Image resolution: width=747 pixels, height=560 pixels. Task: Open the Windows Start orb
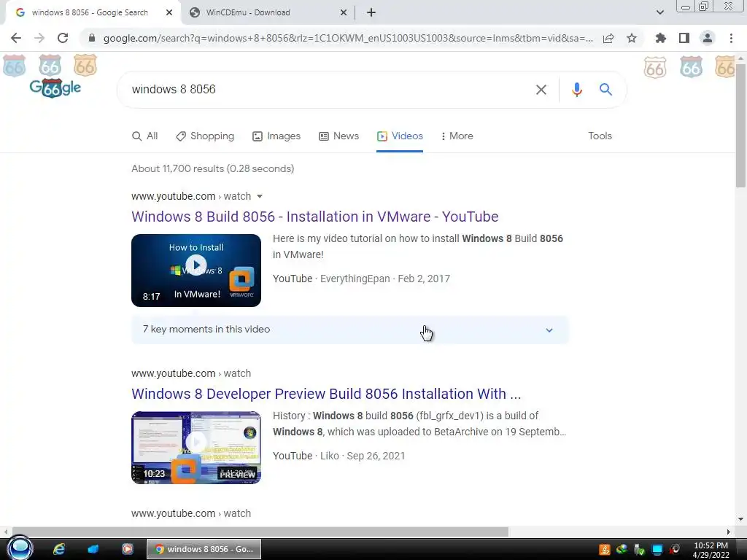pyautogui.click(x=20, y=548)
